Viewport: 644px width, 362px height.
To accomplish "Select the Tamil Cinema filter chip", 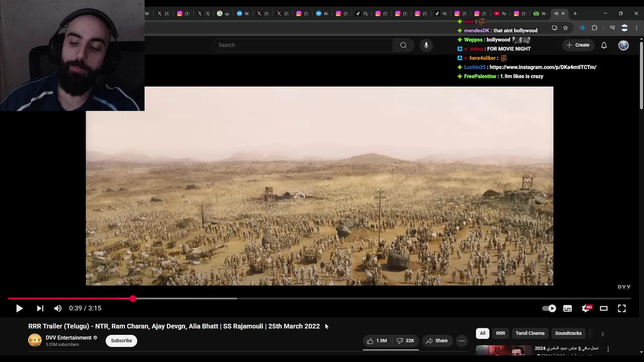I will coord(530,333).
